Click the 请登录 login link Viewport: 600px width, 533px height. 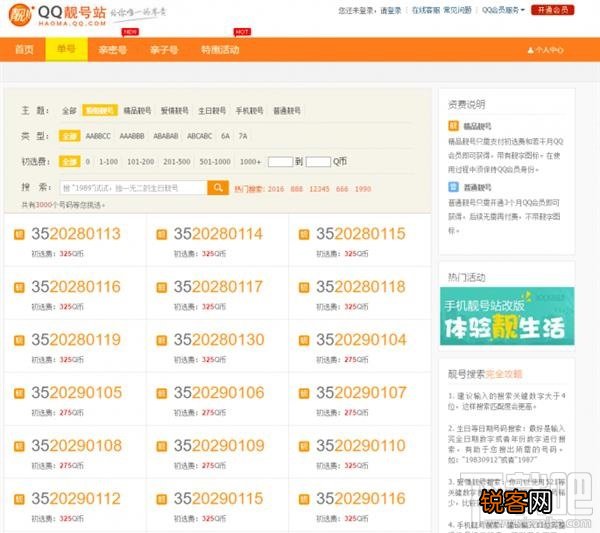click(x=391, y=11)
